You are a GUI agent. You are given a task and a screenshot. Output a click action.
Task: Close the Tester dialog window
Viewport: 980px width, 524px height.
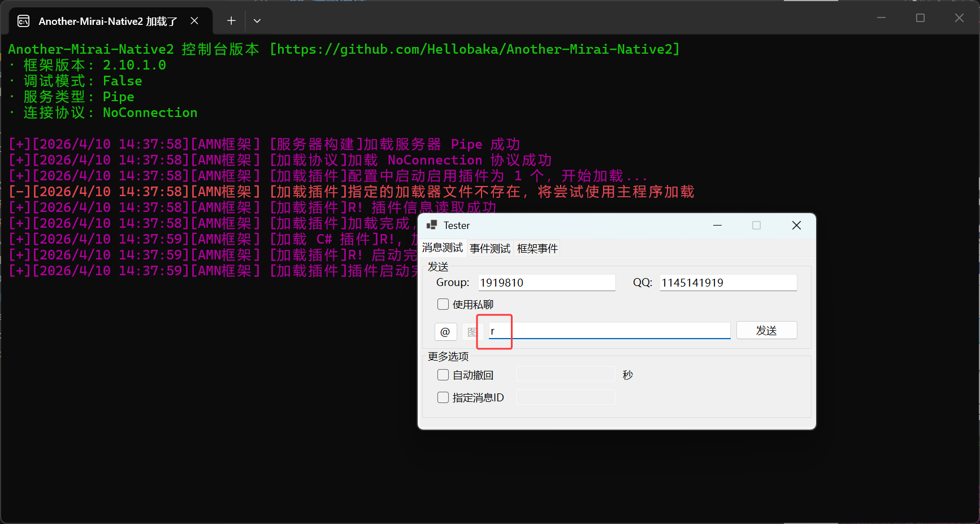(x=796, y=225)
